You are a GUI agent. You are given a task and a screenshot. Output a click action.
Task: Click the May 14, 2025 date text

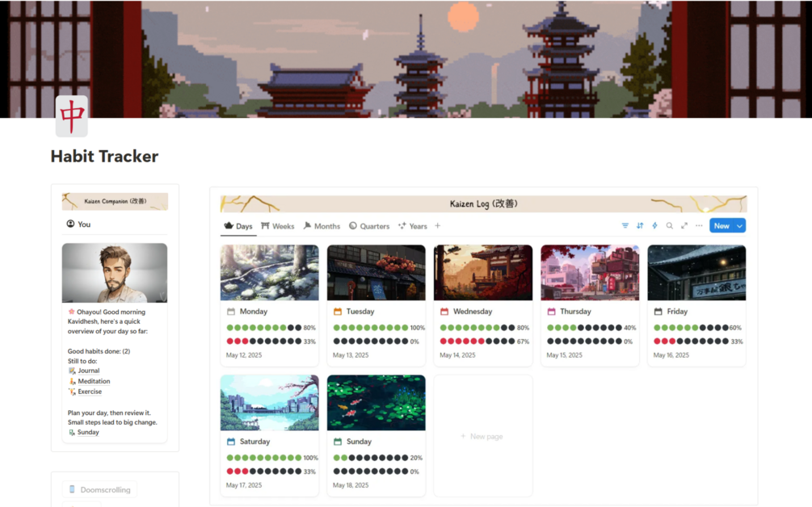pos(457,355)
